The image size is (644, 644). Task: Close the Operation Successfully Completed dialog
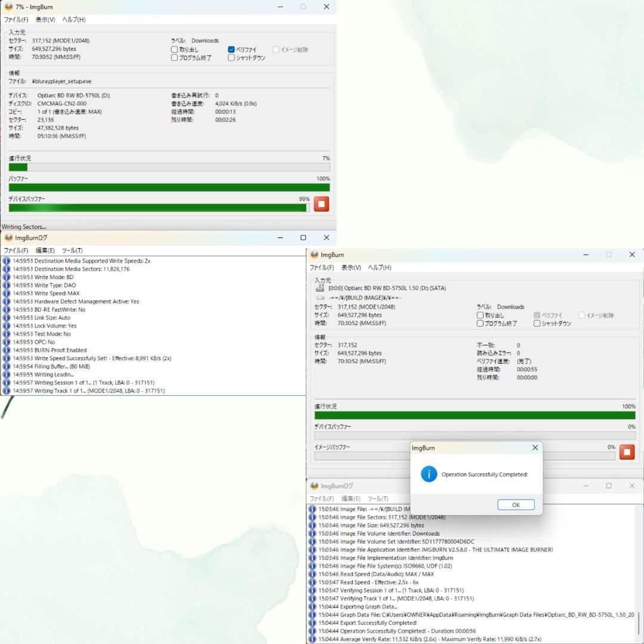pyautogui.click(x=535, y=448)
